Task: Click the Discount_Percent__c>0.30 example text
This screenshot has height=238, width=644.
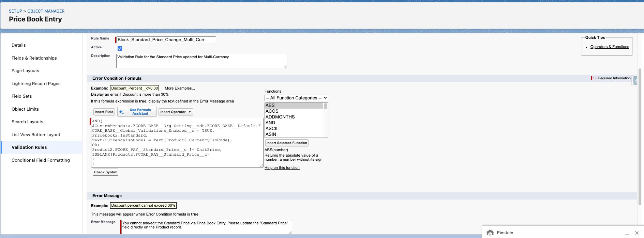Action: [135, 88]
